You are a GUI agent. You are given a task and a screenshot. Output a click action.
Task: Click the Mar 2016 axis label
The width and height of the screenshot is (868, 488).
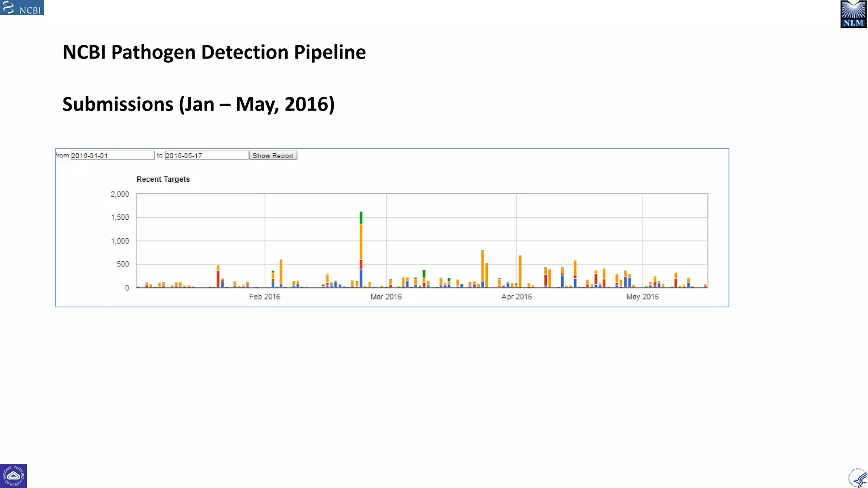tap(386, 297)
